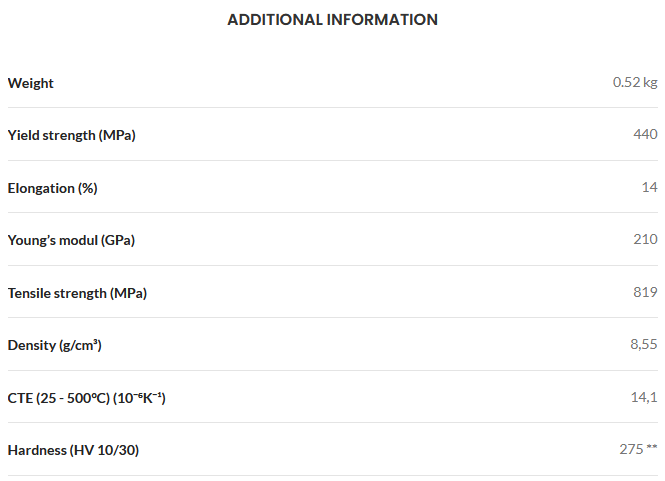The width and height of the screenshot is (665, 481).
Task: Select the Weight row label
Action: tap(31, 83)
